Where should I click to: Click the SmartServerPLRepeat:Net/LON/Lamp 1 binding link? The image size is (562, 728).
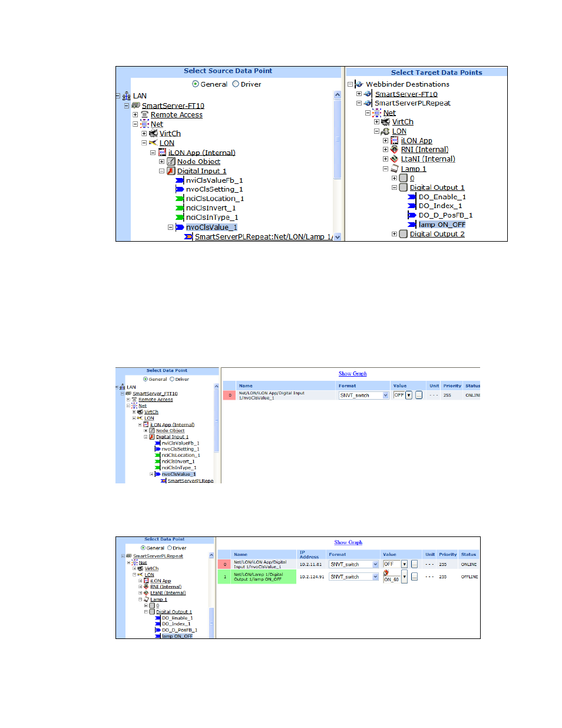pos(263,236)
